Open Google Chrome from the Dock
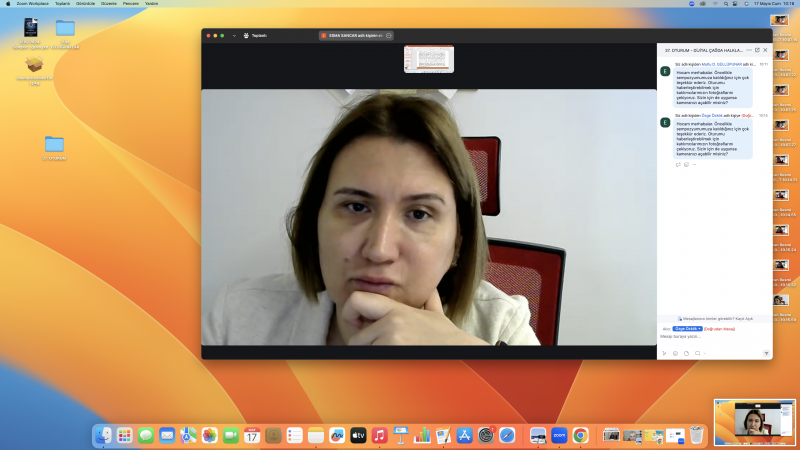This screenshot has height=450, width=800. point(580,435)
